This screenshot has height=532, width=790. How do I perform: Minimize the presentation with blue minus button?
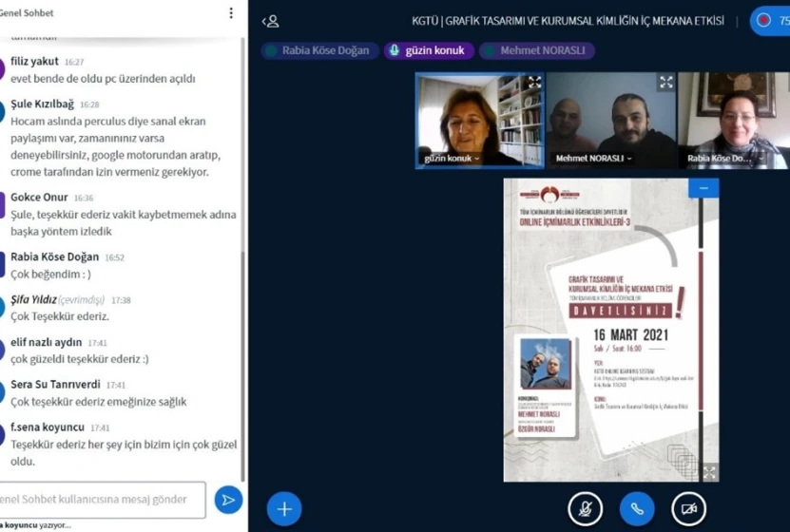pyautogui.click(x=703, y=188)
